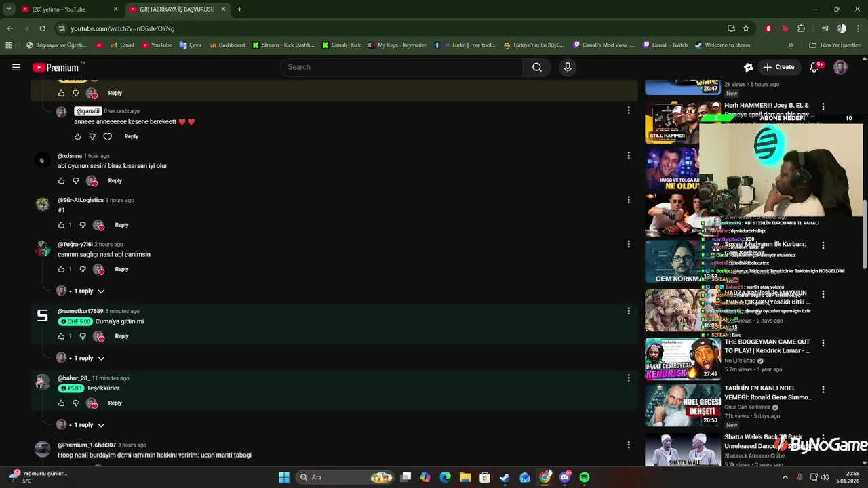Viewport: 868px width, 488px height.
Task: Click the magnifier search button
Action: (537, 67)
